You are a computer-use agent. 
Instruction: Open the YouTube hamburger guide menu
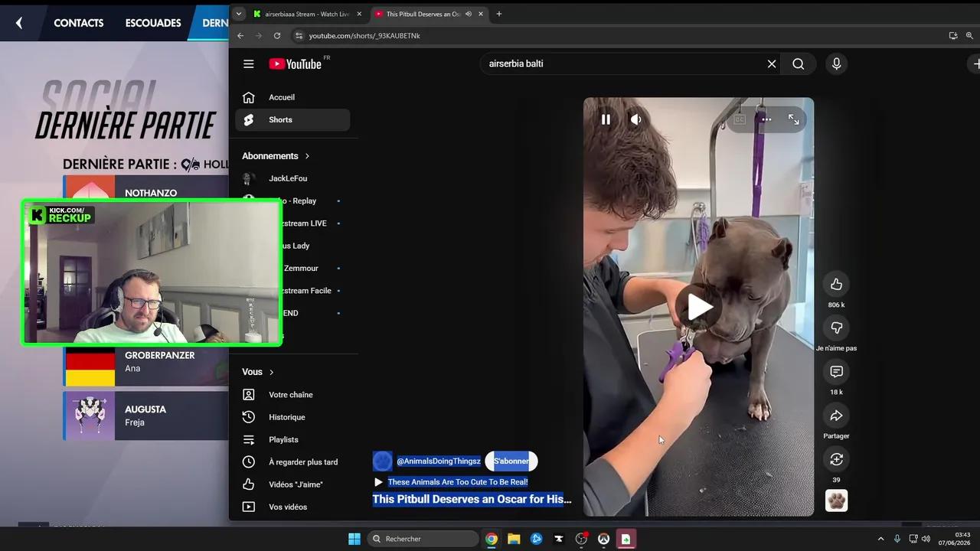249,64
